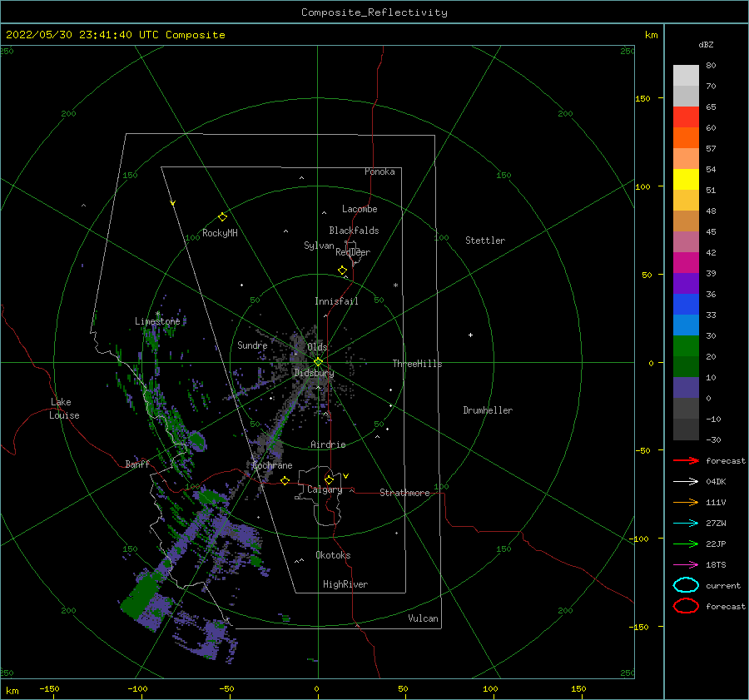Select the Didsbury city label
Viewport: 749px width, 700px height.
coord(314,373)
